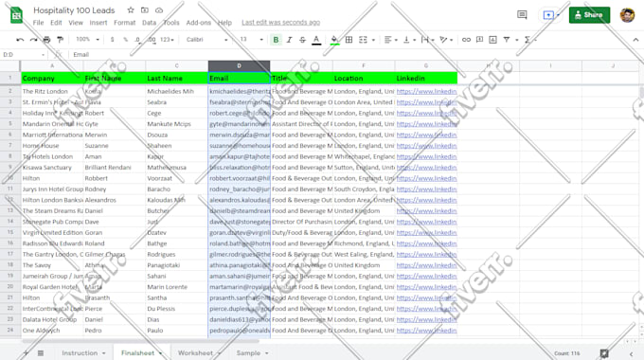Open text rotation dropdown

446,40
